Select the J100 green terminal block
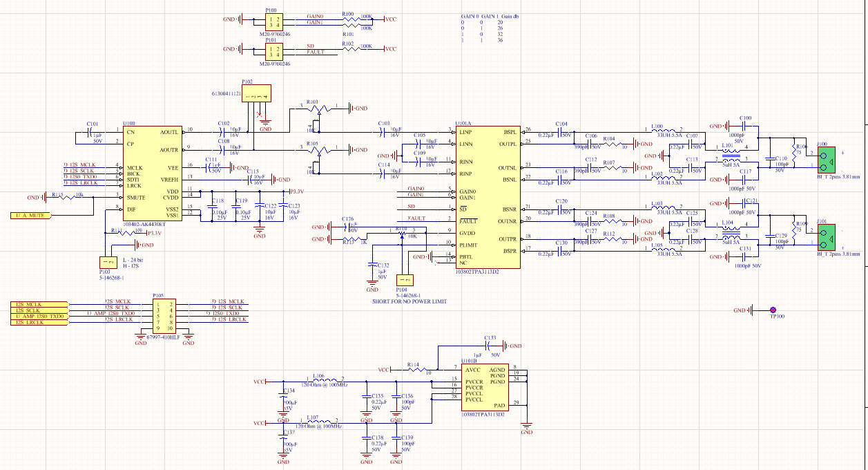The height and width of the screenshot is (470, 868). point(825,160)
